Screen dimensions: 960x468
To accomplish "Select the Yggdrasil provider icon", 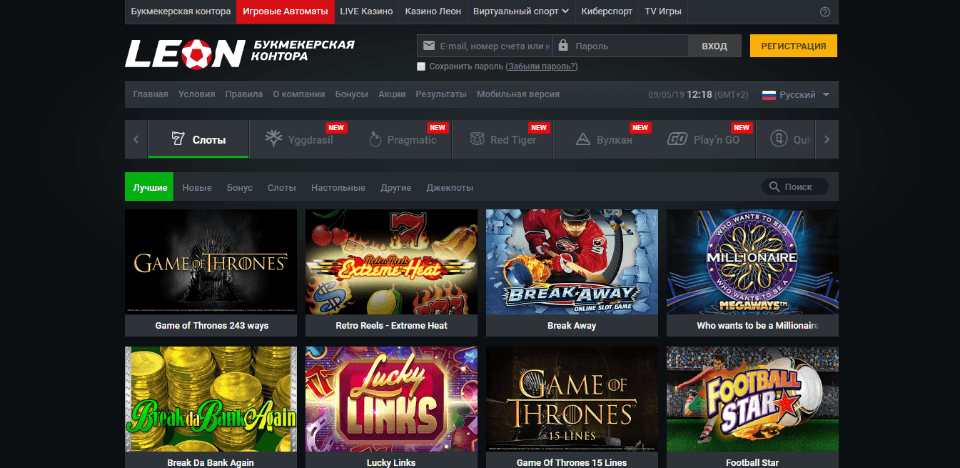I will point(273,140).
